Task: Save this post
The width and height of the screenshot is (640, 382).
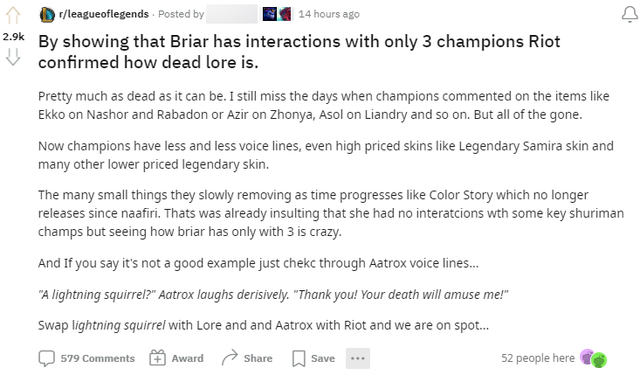Action: point(313,358)
